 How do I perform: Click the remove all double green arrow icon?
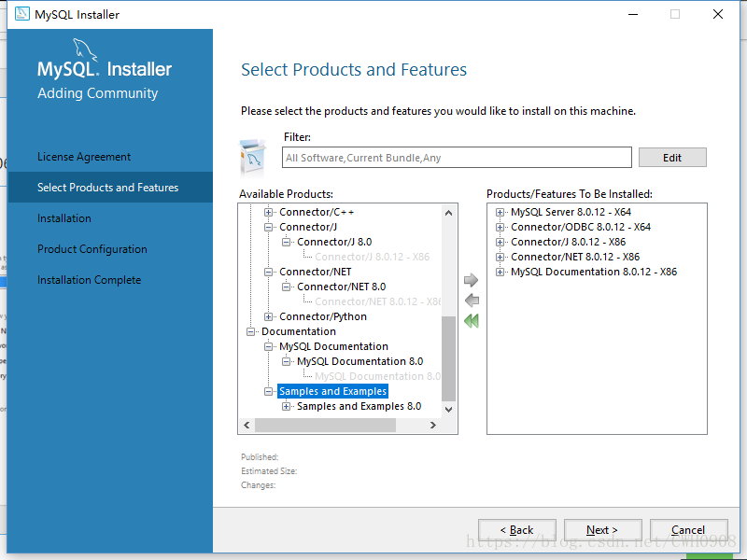472,321
